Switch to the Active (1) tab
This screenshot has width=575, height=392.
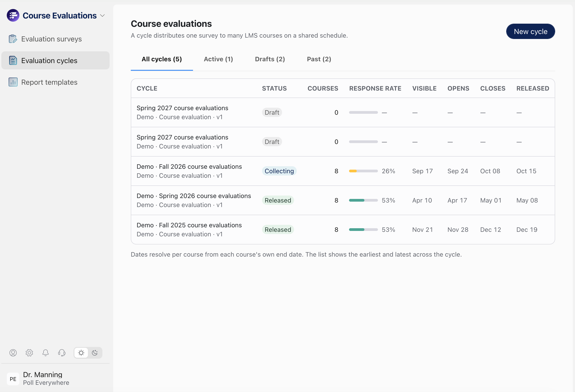218,59
